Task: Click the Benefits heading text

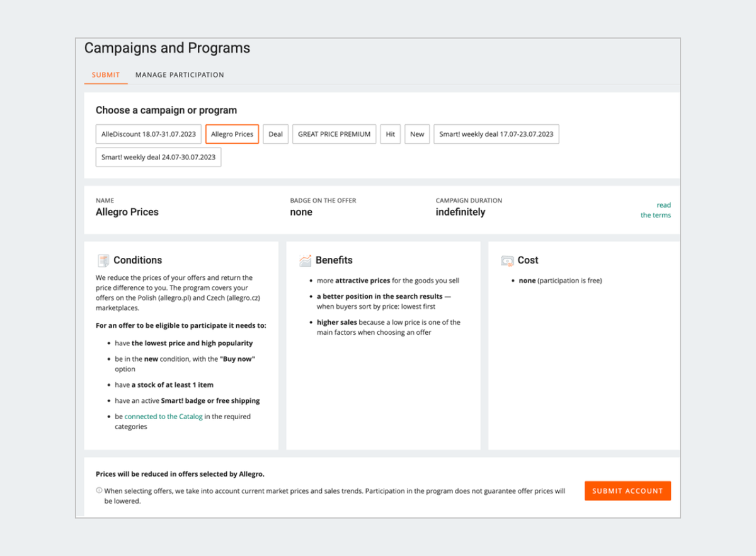Action: [x=334, y=260]
